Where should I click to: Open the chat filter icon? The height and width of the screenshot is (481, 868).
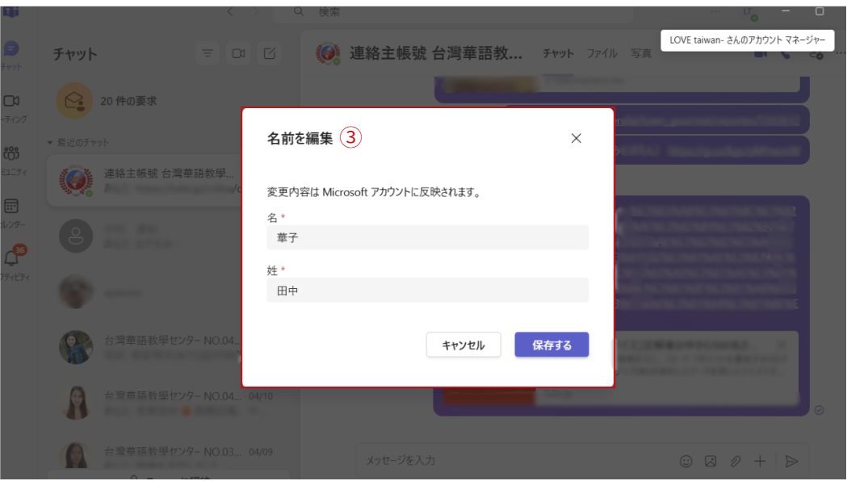[208, 53]
